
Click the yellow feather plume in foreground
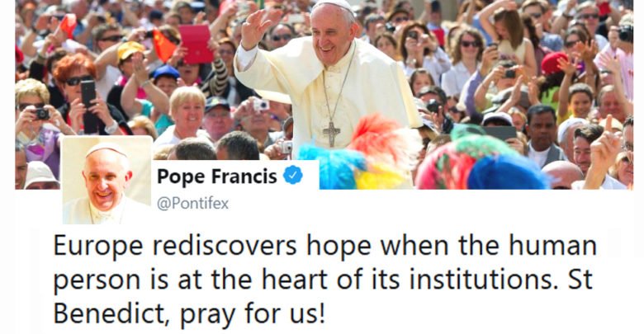coord(380,176)
